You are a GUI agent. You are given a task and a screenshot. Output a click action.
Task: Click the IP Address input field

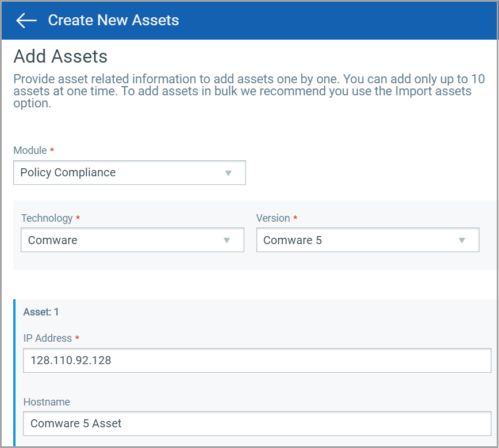(257, 360)
